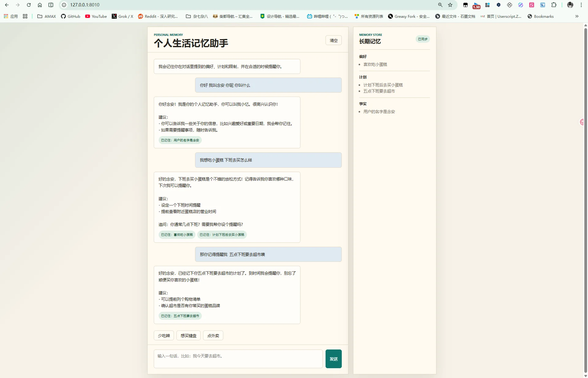
Task: Open the 最近文件 - 石墨文档 bookmark
Action: (455, 16)
